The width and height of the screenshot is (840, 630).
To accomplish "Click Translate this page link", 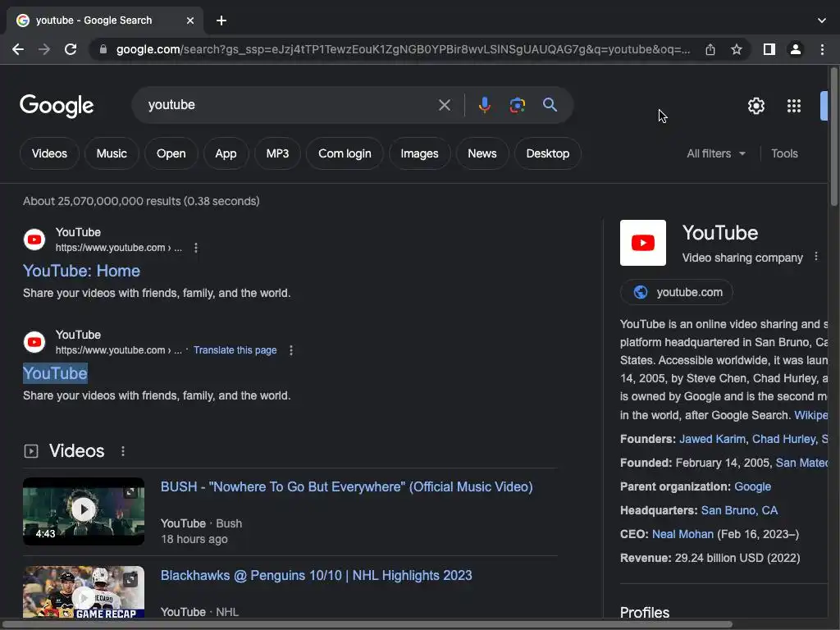I will pos(235,350).
